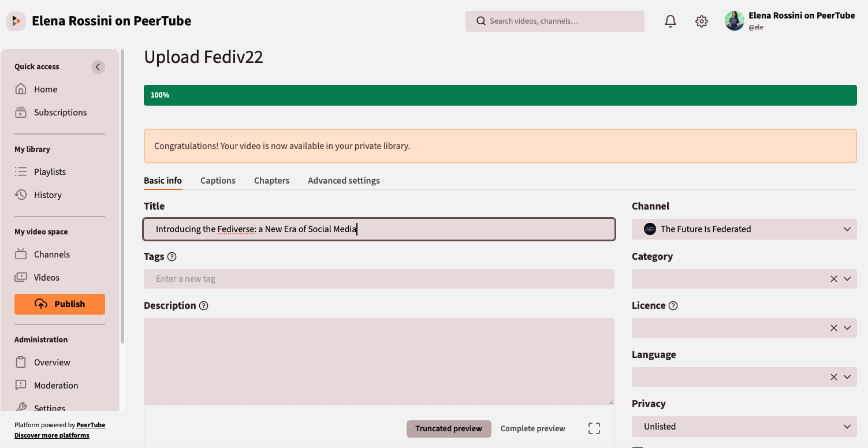Open the Privacy dropdown showing Unlisted
The height and width of the screenshot is (448, 868).
744,427
